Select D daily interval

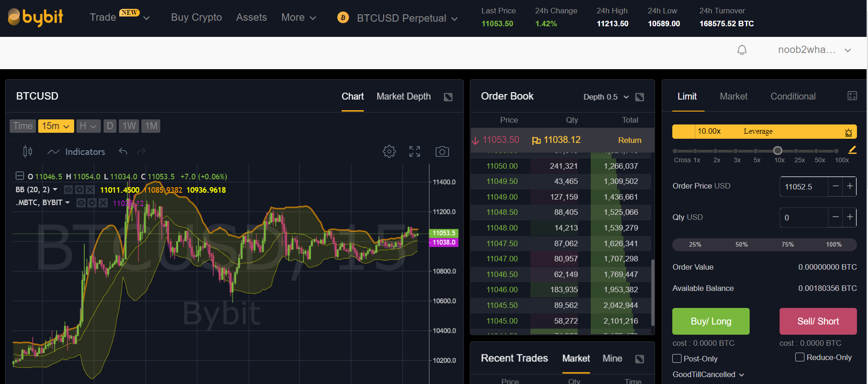click(x=110, y=126)
